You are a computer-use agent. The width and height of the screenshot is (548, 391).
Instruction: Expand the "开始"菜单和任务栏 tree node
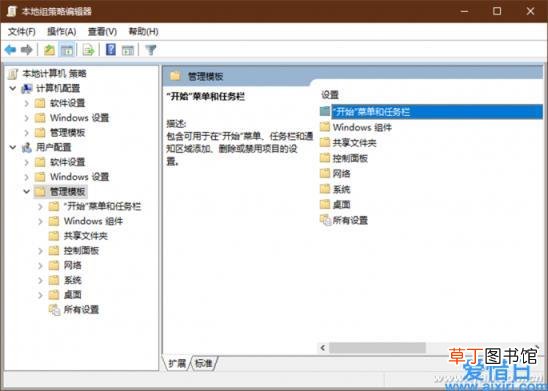pyautogui.click(x=41, y=207)
